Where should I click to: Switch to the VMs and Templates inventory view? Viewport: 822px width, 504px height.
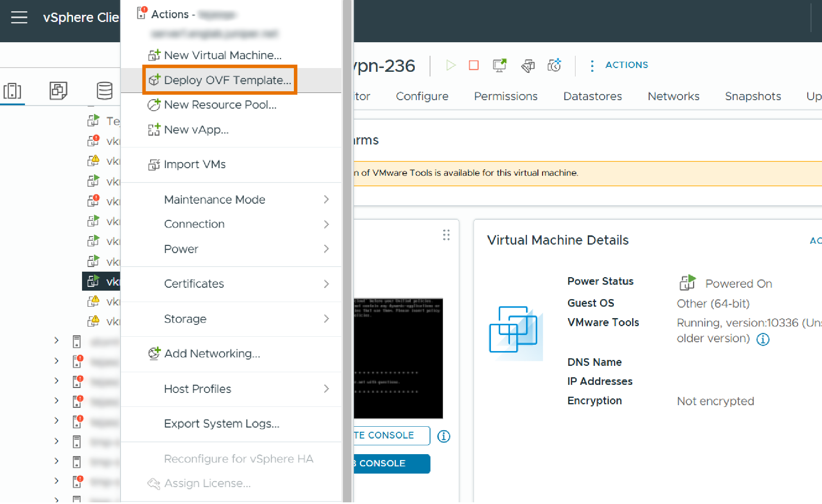58,90
